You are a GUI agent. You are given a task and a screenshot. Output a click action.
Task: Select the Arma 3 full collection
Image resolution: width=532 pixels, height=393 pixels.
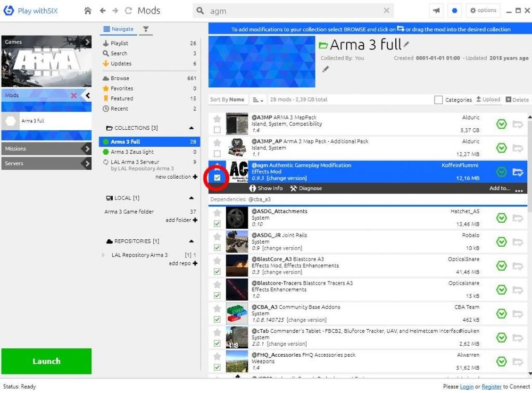click(x=149, y=142)
